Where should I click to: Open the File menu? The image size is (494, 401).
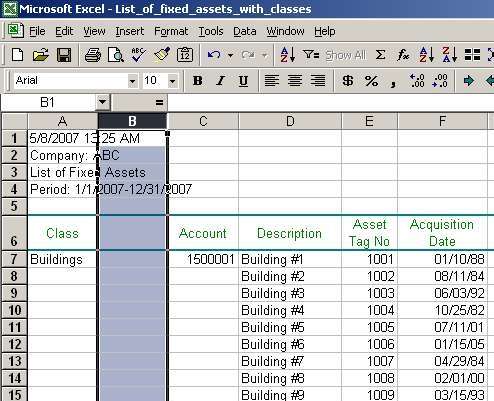point(37,31)
